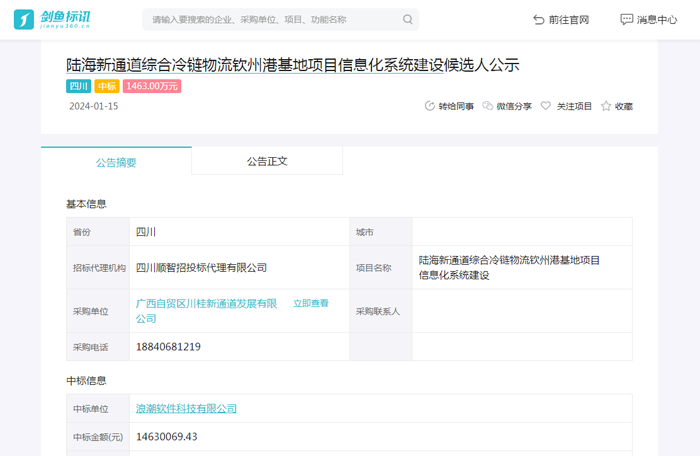Click the 前往官网 return arrow icon
Screen dimensions: 700x456
point(538,20)
